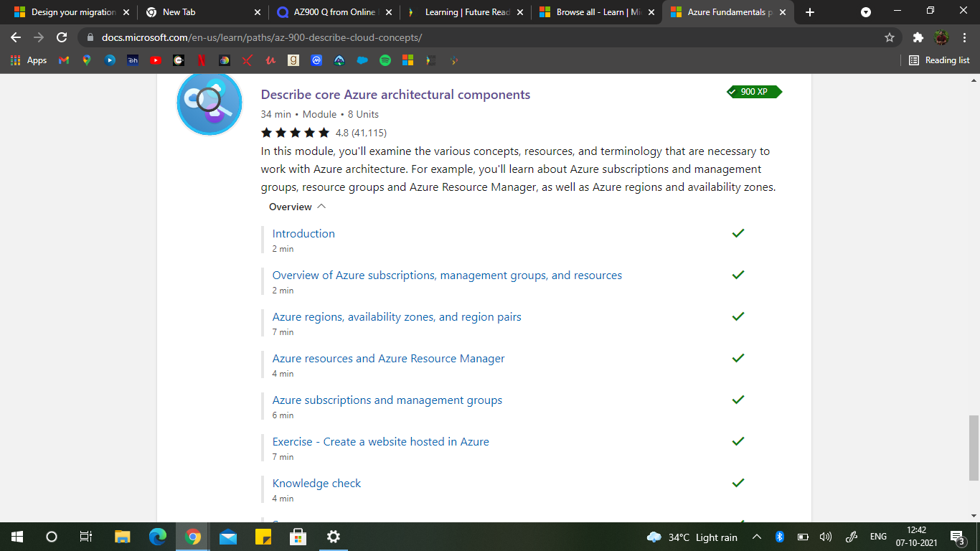This screenshot has width=980, height=551.
Task: Open Microsoft Store from the taskbar
Action: [x=298, y=537]
